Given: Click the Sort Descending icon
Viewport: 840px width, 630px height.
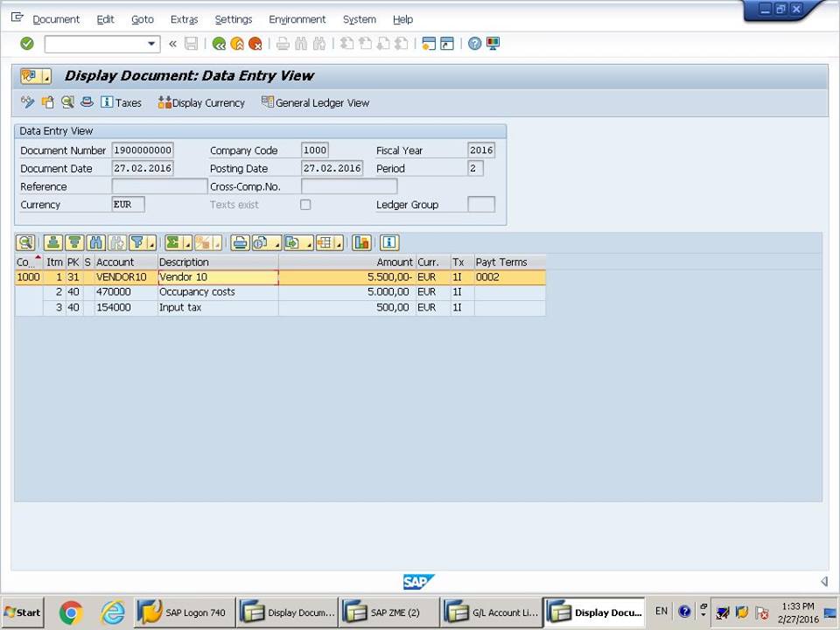Looking at the screenshot, I should coord(74,242).
